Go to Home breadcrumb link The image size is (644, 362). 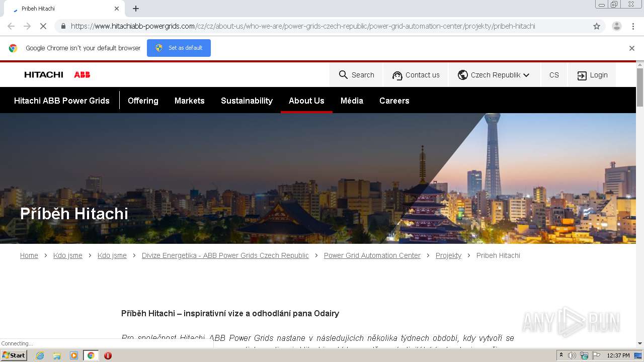29,255
